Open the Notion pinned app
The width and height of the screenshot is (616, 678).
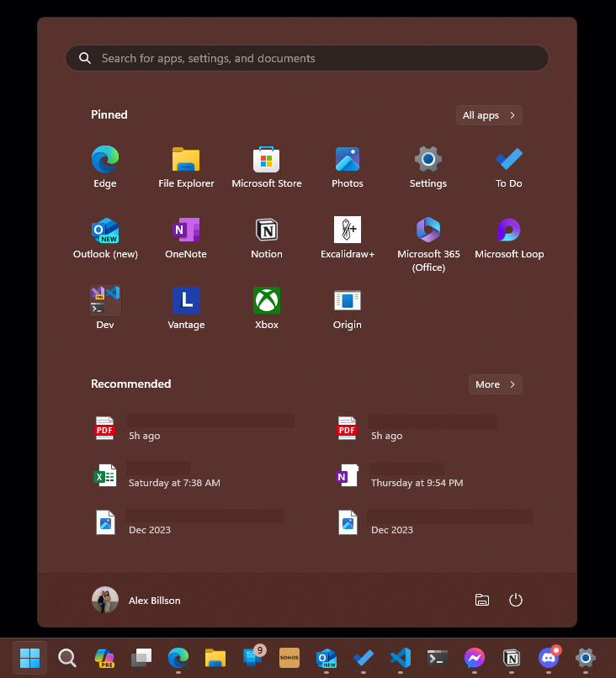coord(267,238)
